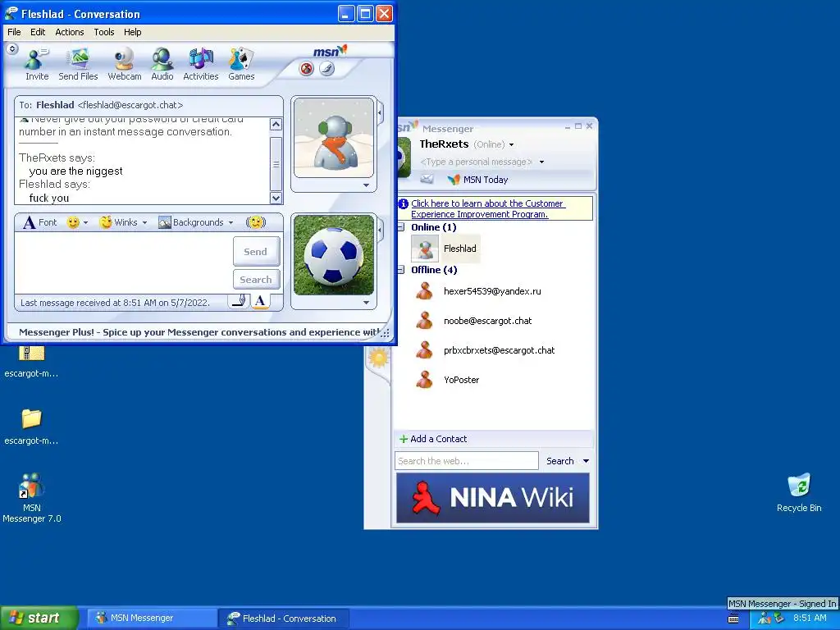The image size is (840, 630).
Task: Open the Help menu
Action: click(132, 32)
